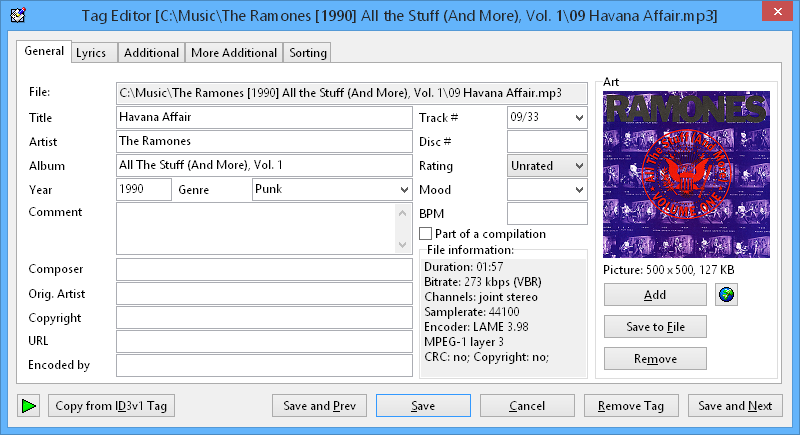The width and height of the screenshot is (800, 435).
Task: Click the Encoder: LAME 3.98 text
Action: [477, 326]
